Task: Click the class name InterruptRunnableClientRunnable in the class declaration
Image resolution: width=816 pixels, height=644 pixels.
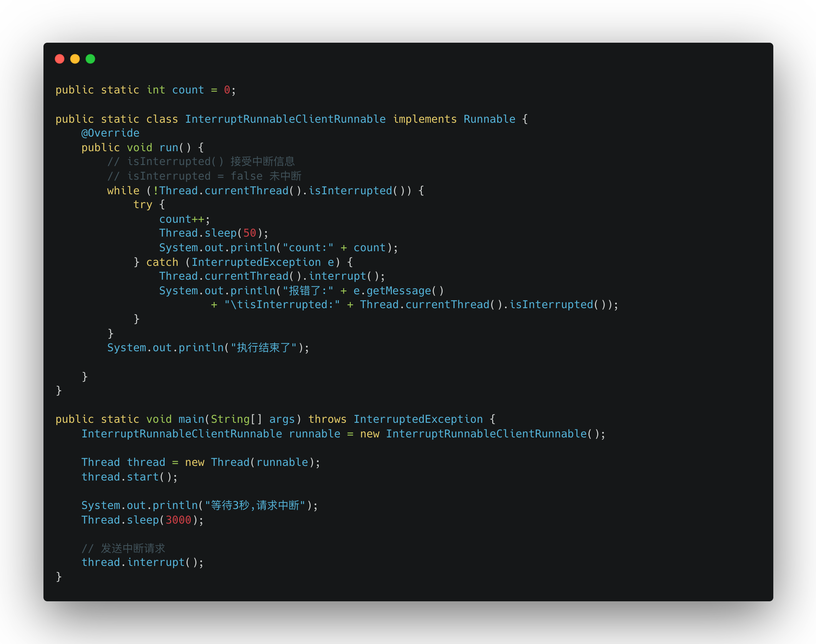Action: [285, 119]
